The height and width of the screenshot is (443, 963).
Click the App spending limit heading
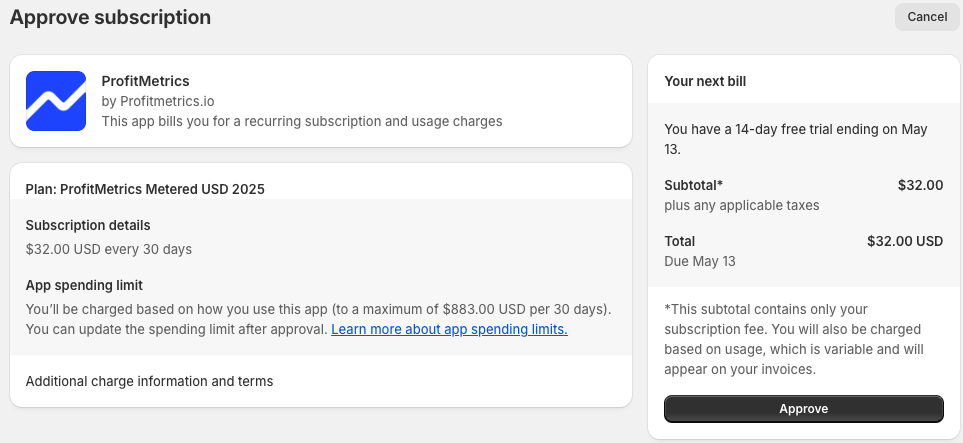point(84,285)
